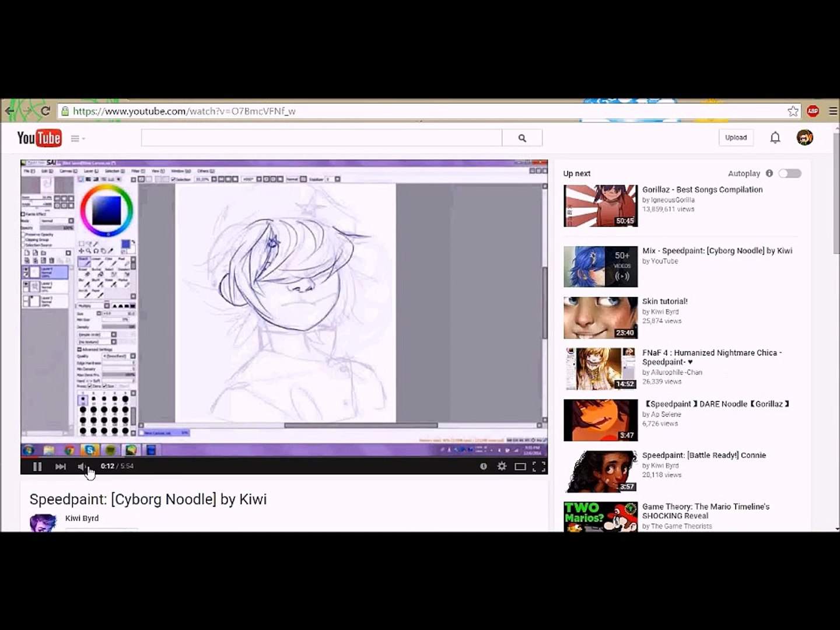Open the Skin tutorial! thumbnail
The height and width of the screenshot is (630, 840).
coord(600,318)
